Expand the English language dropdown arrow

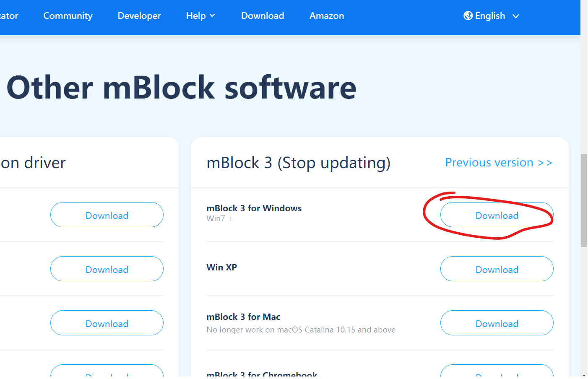(516, 16)
